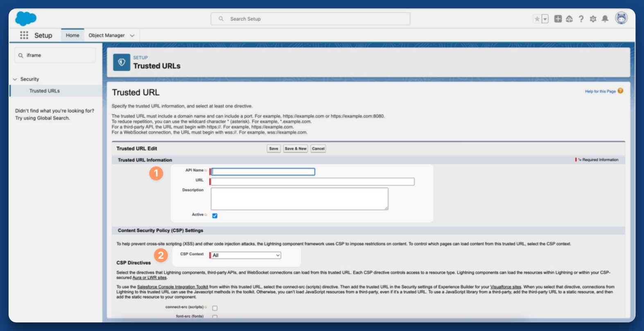Cancel the Trusted URL edit
Viewport: 644px width, 331px height.
click(318, 149)
